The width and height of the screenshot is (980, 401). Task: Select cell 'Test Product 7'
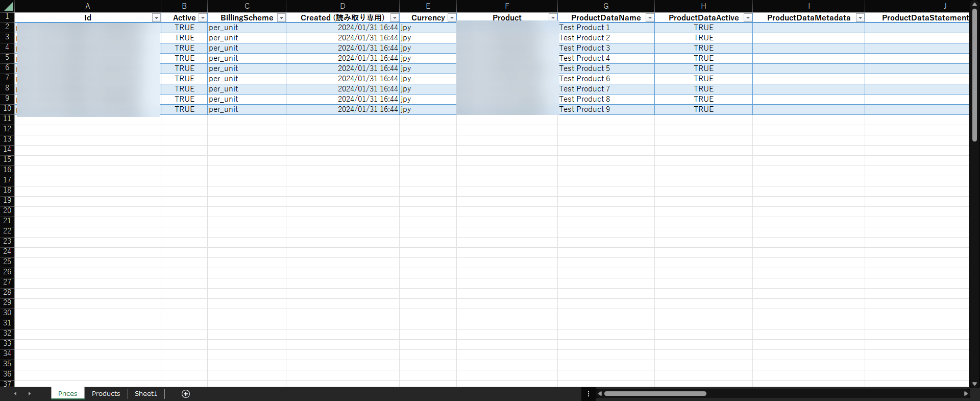(606, 89)
